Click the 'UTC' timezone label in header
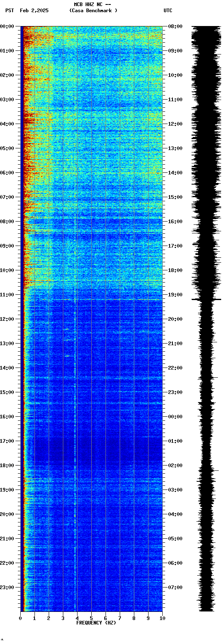The height and width of the screenshot is (644, 224). tap(168, 11)
